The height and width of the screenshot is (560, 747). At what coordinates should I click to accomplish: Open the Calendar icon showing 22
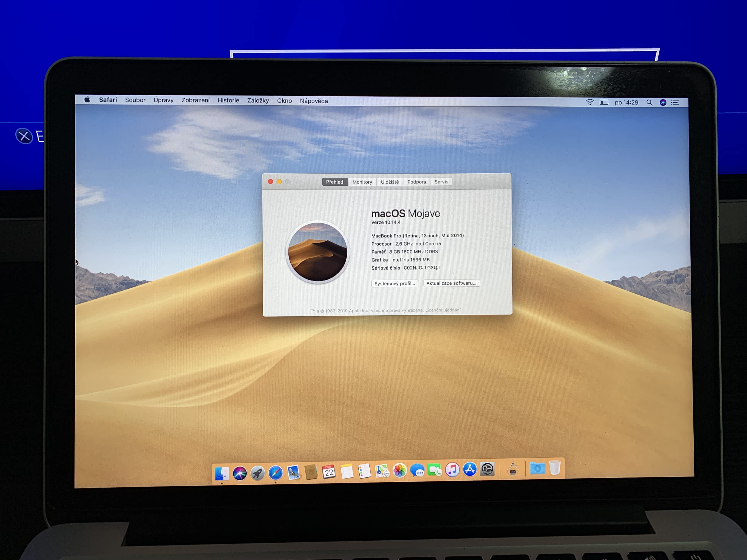click(329, 472)
